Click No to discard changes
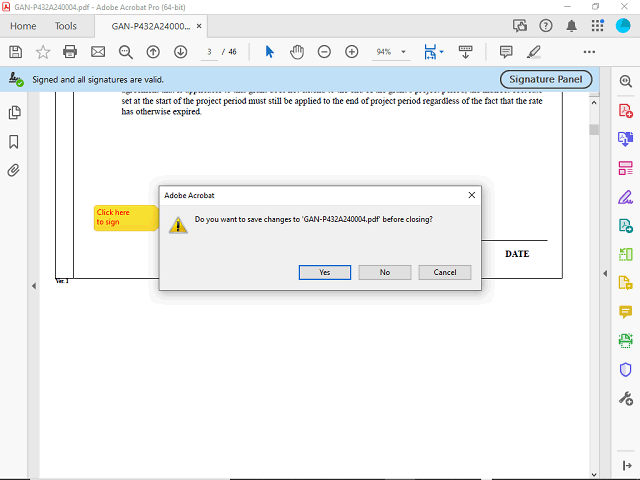 click(384, 272)
